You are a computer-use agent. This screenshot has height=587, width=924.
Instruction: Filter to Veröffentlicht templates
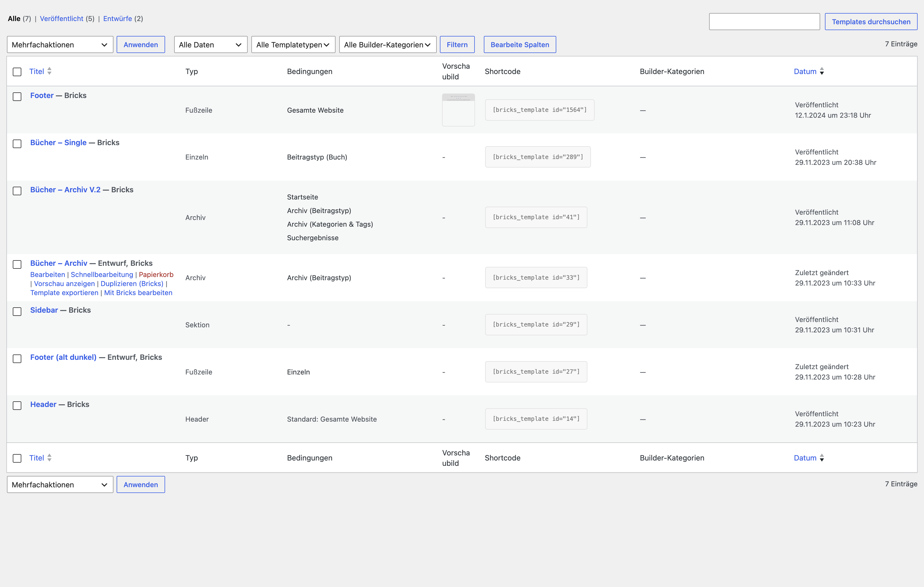62,18
